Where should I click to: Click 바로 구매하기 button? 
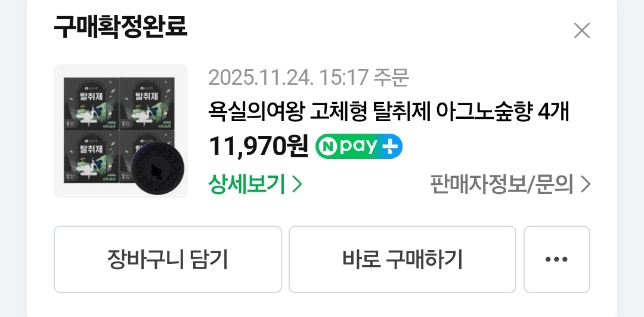point(402,259)
